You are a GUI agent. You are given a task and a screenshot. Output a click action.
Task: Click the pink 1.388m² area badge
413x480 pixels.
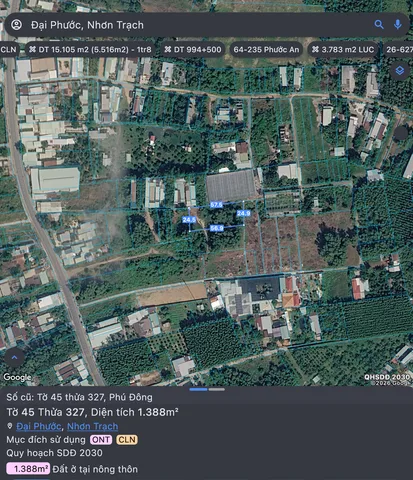coord(28,469)
